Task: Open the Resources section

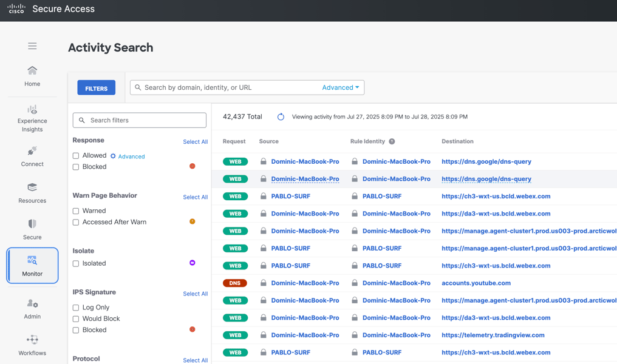Action: tap(32, 193)
